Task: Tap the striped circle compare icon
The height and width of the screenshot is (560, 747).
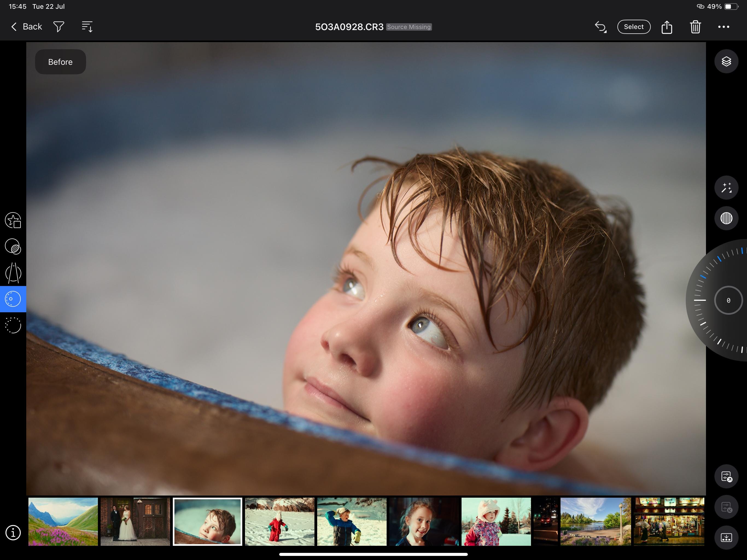Action: coord(726,218)
